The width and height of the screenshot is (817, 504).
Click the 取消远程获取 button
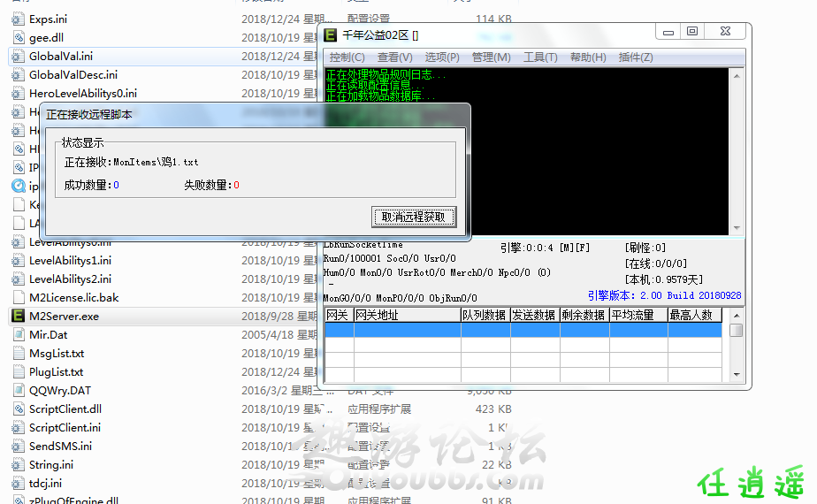click(x=414, y=217)
